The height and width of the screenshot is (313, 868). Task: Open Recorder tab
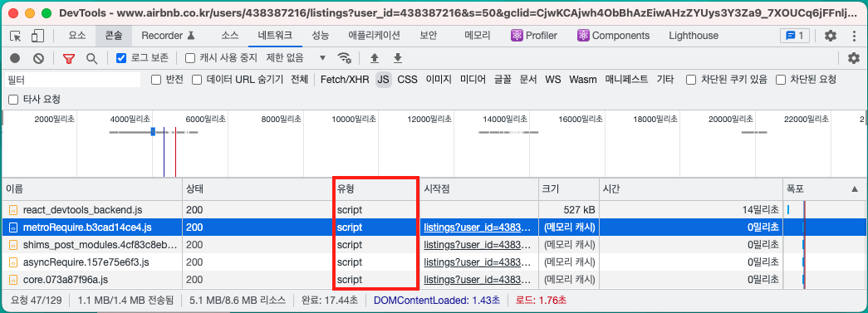coord(168,36)
